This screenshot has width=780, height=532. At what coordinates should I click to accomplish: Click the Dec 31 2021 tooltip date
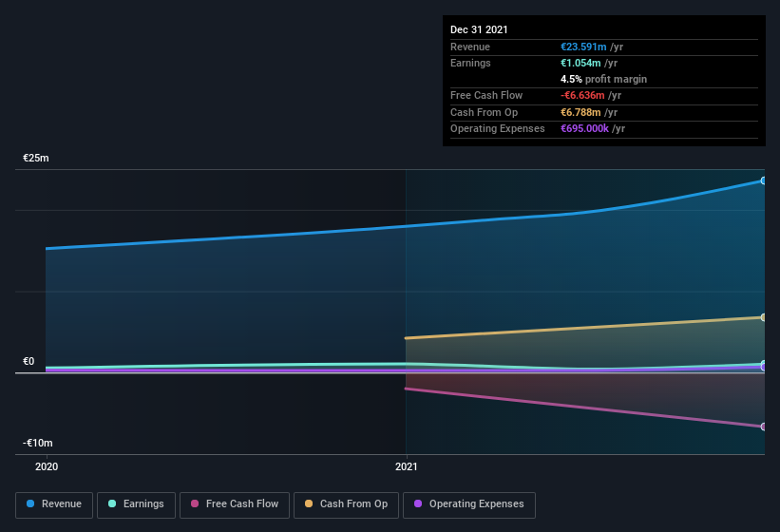pyautogui.click(x=479, y=29)
